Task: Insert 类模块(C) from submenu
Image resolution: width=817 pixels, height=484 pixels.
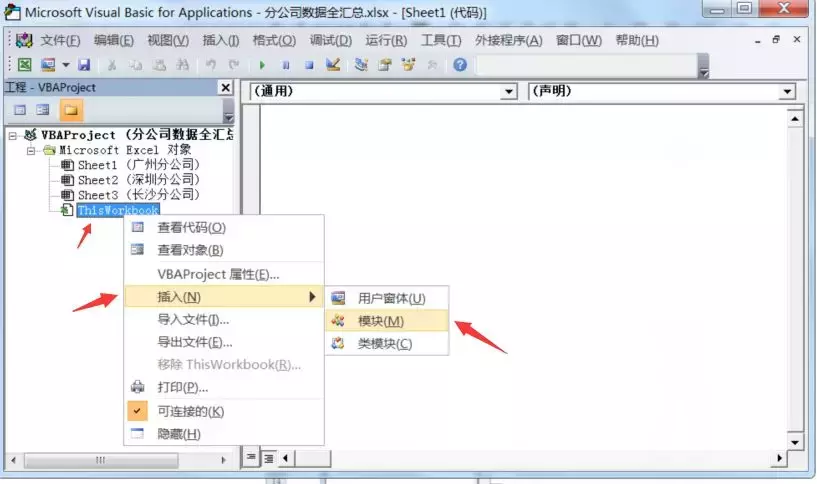Action: point(387,343)
